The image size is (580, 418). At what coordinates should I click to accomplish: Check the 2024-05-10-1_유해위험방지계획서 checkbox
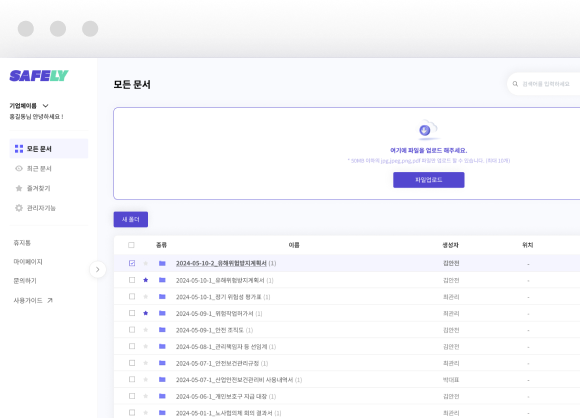click(x=132, y=280)
